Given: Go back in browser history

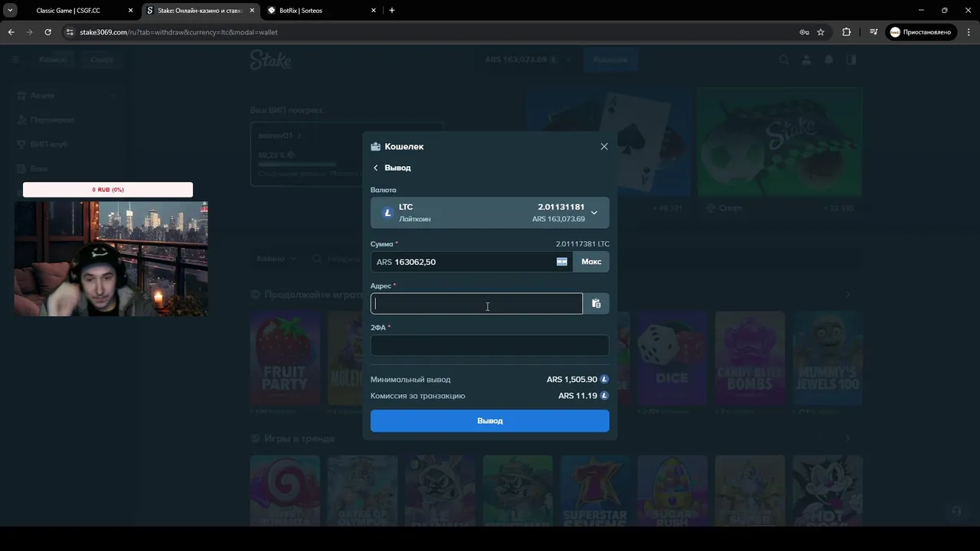Looking at the screenshot, I should click(11, 32).
